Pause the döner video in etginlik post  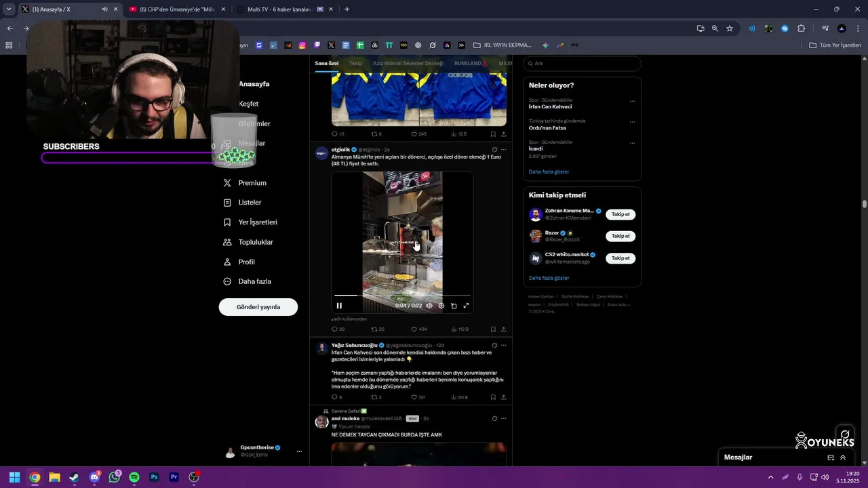click(339, 306)
